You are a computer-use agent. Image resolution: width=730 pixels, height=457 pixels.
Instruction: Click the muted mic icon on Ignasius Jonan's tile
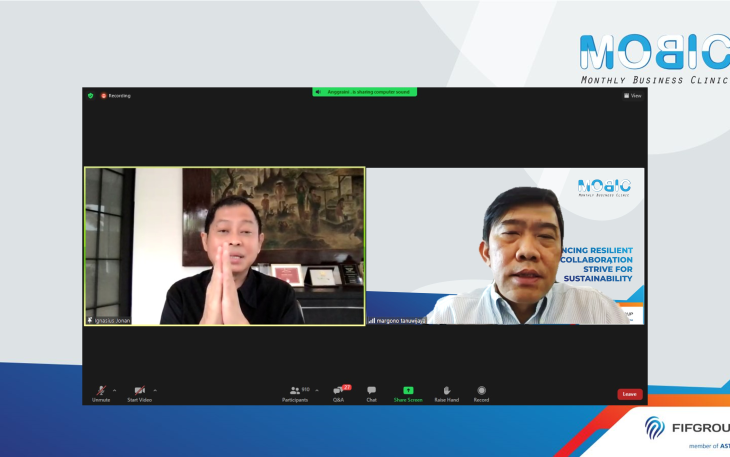[90, 320]
